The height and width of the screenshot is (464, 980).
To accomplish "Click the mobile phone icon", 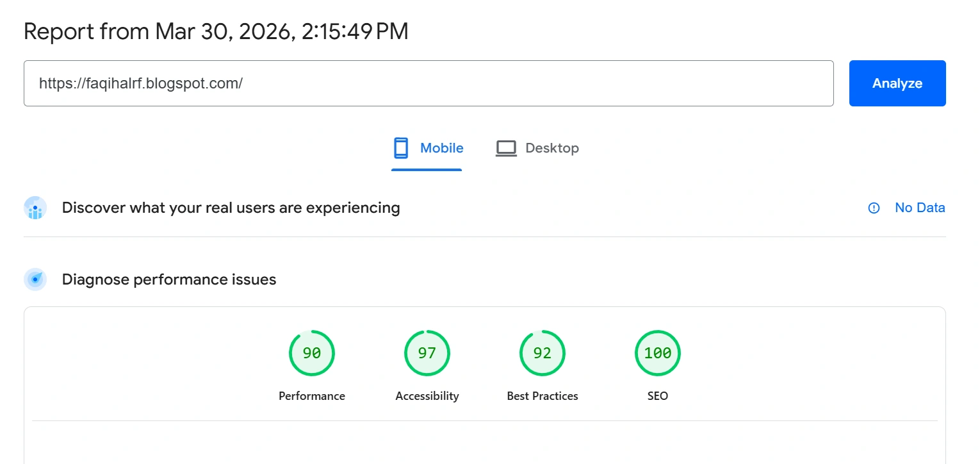I will (x=401, y=148).
